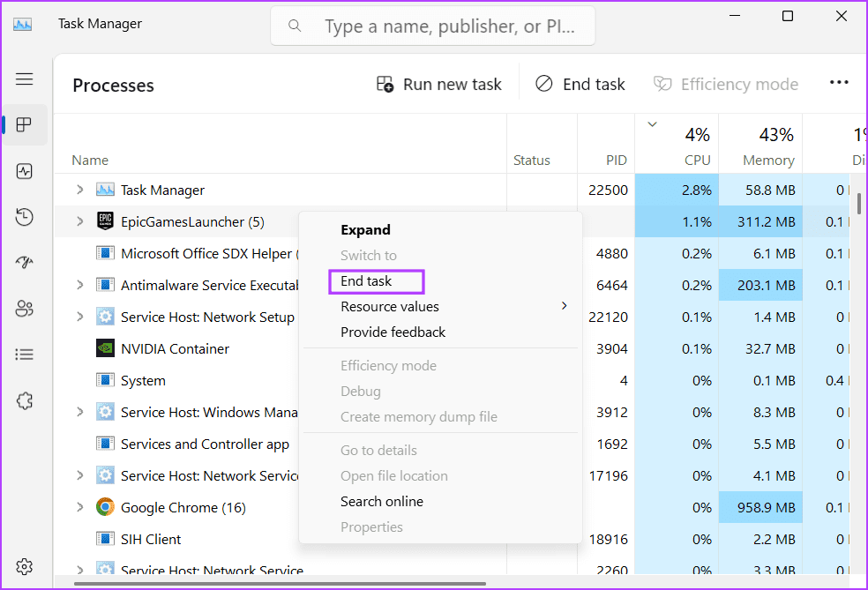Click PID 18916 cell
Viewport: 868px width, 590px height.
pyautogui.click(x=608, y=539)
